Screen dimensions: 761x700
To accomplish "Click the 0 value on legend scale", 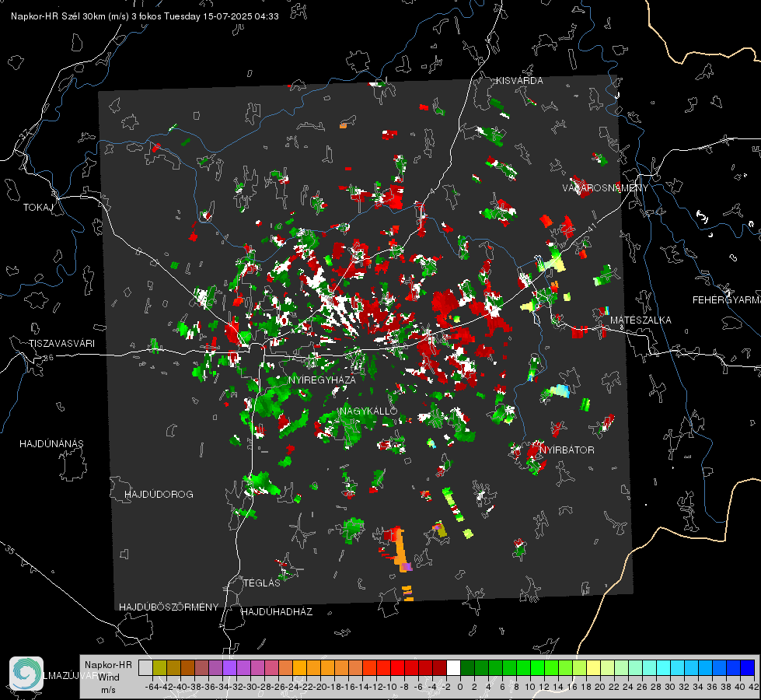I will tap(460, 687).
